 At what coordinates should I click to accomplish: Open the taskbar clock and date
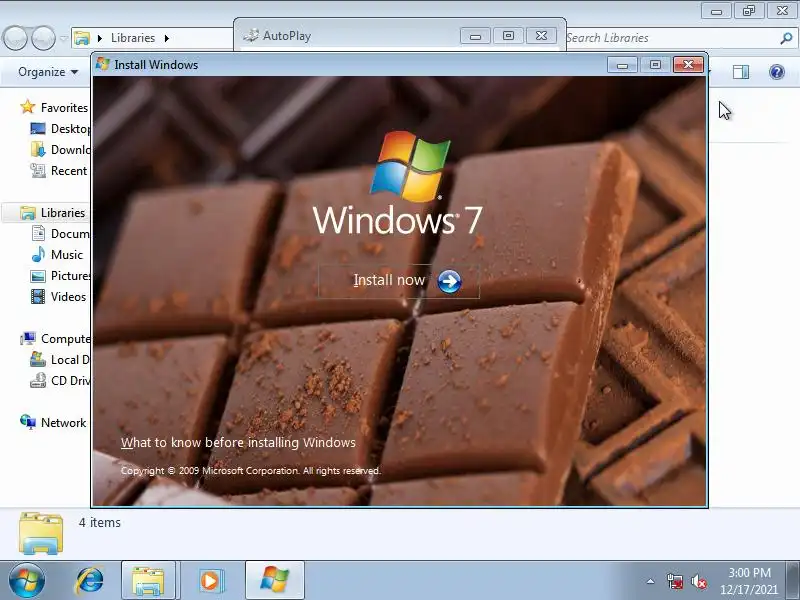coord(749,581)
